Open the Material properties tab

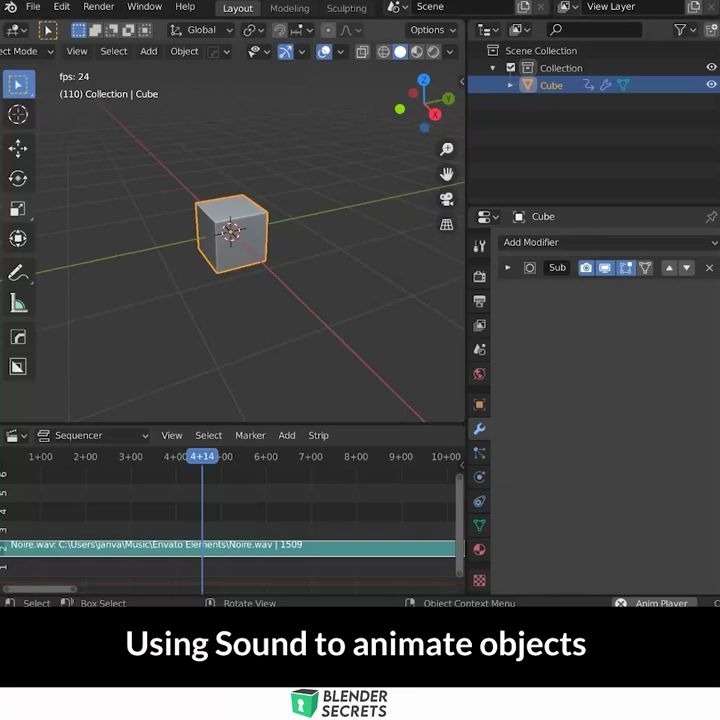pyautogui.click(x=479, y=550)
